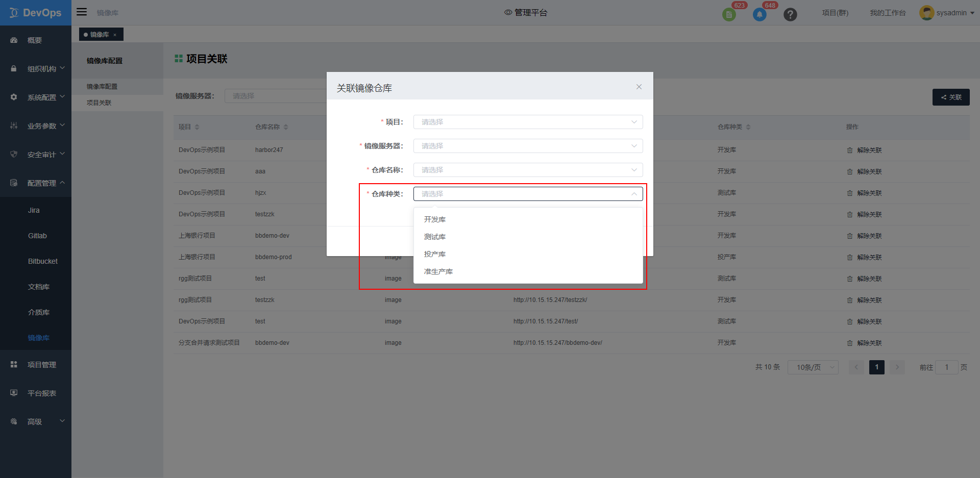Click 解除关联 for testzzk rgg测试项目 row

(869, 300)
